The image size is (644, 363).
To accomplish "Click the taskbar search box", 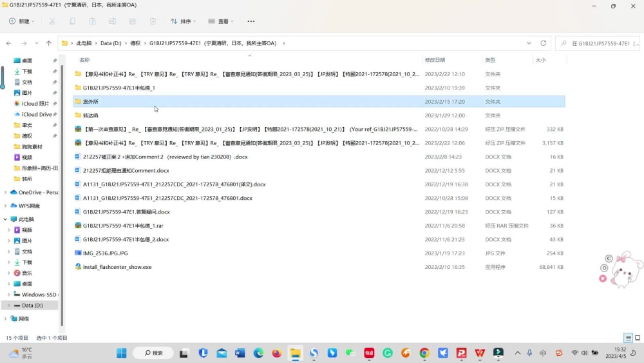I will tap(154, 353).
